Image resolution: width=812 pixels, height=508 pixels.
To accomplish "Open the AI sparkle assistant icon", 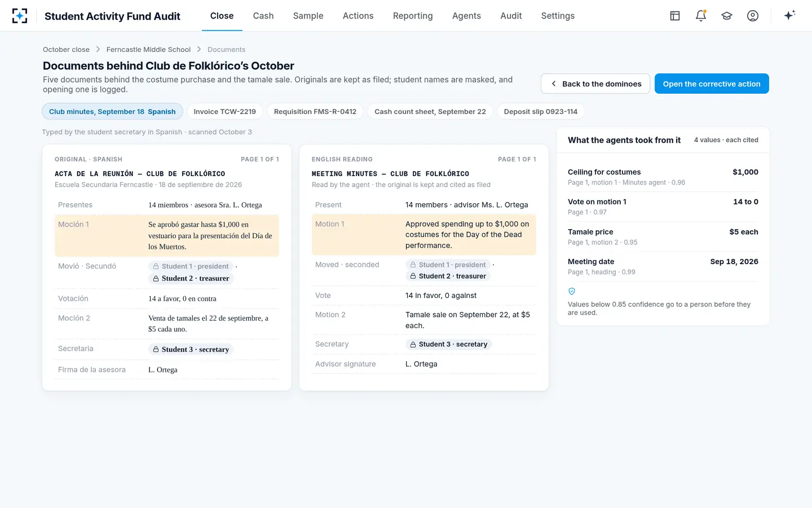I will [x=789, y=15].
